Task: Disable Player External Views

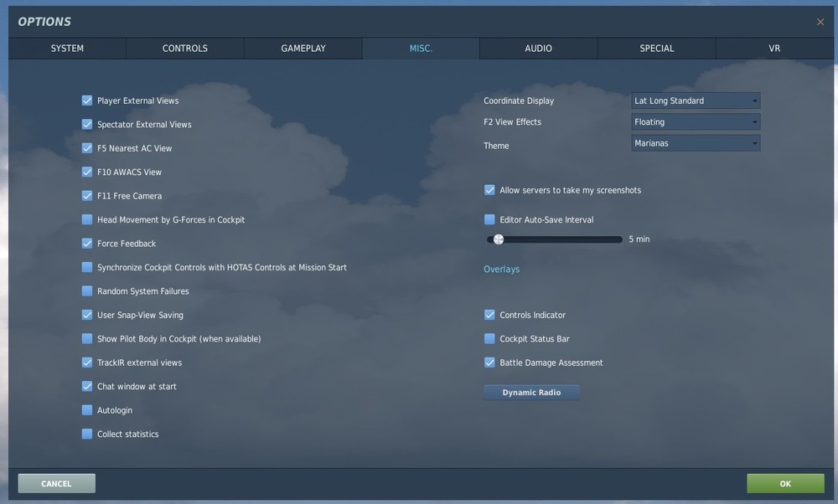Action: 87,100
